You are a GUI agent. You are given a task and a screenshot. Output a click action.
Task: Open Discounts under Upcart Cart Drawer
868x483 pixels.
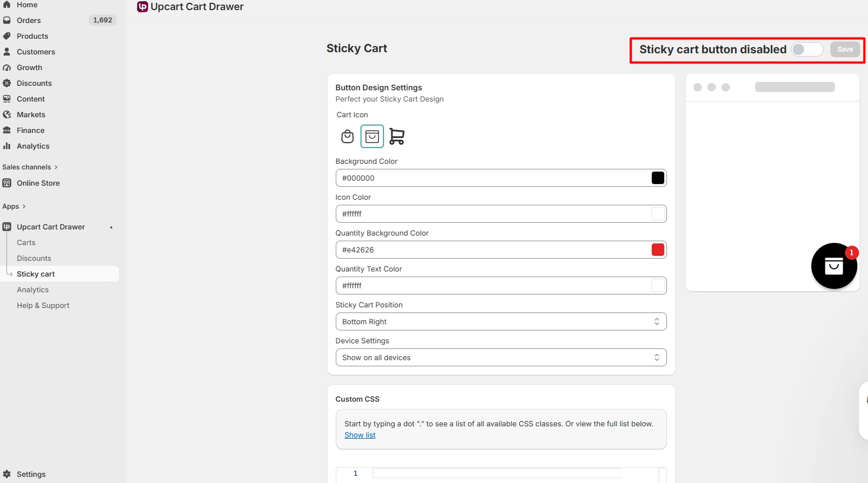coord(34,258)
